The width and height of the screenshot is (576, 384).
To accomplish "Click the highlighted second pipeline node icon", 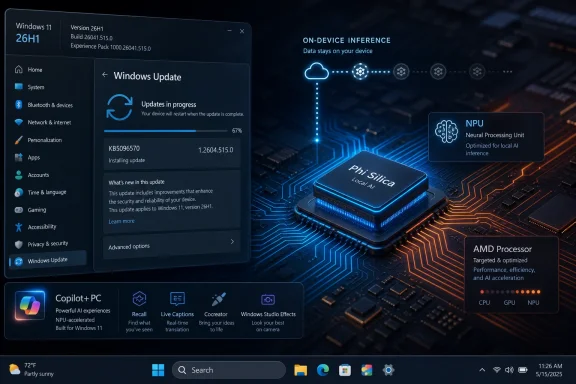I will tap(360, 71).
